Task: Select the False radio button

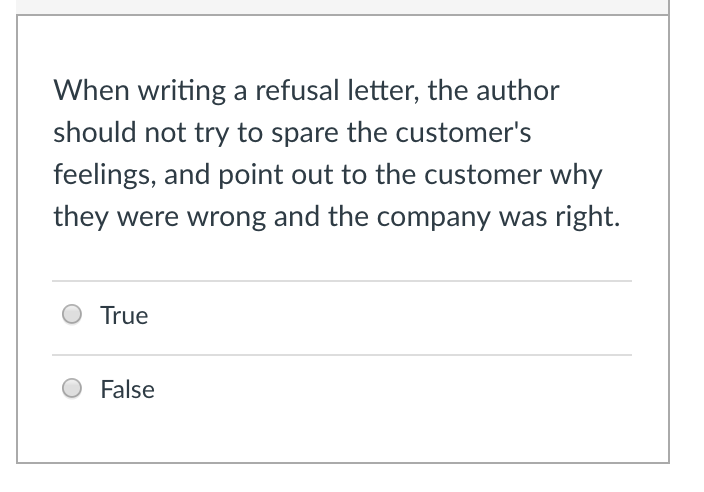Action: [72, 388]
